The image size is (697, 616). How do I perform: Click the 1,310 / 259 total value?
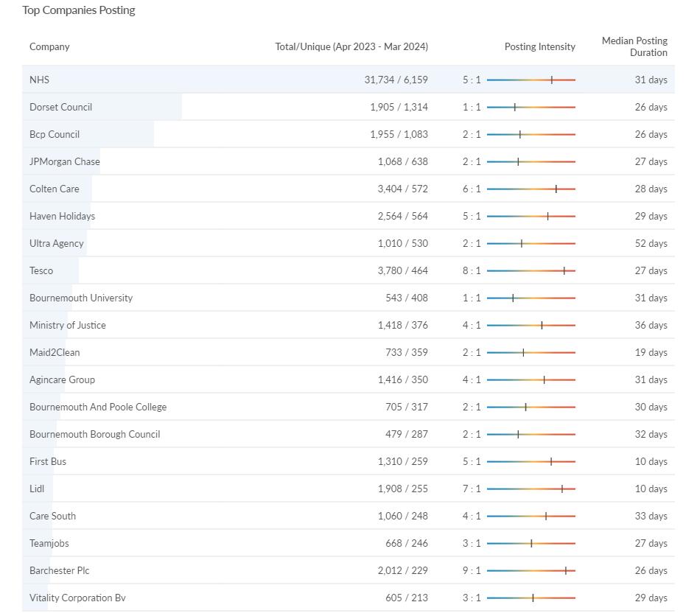(403, 461)
